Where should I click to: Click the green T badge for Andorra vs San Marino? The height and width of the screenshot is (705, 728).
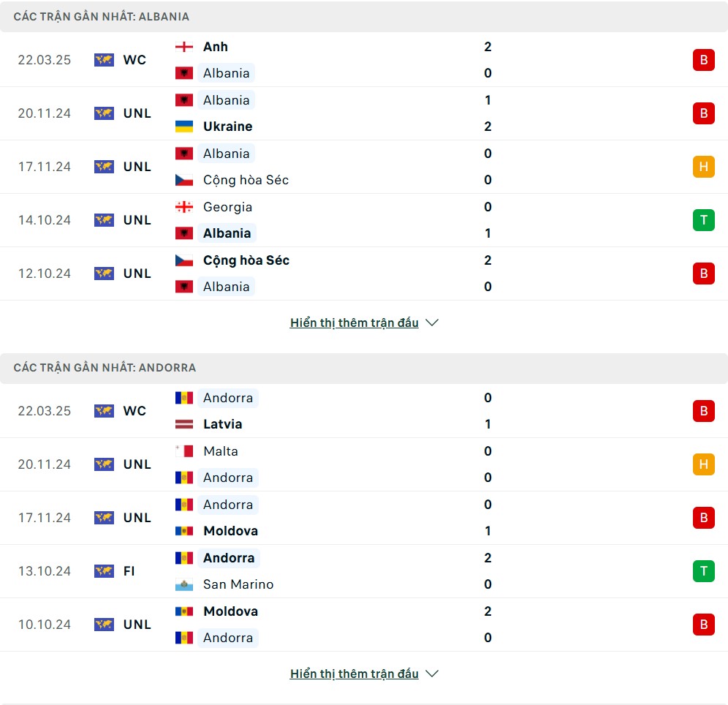tap(703, 570)
